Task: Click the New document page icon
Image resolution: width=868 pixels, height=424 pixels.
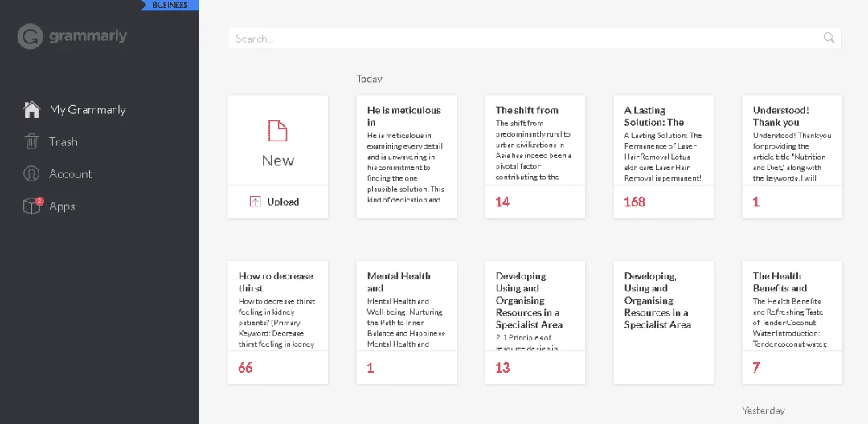Action: point(278,132)
